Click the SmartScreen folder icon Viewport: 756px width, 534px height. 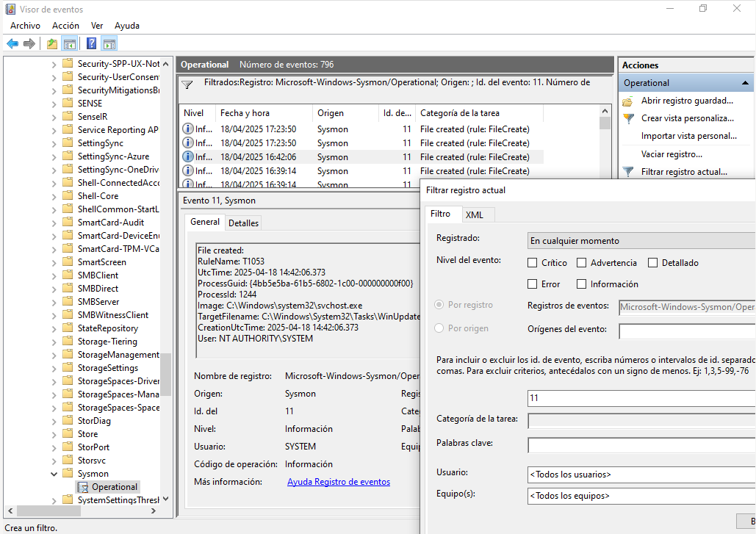(68, 261)
